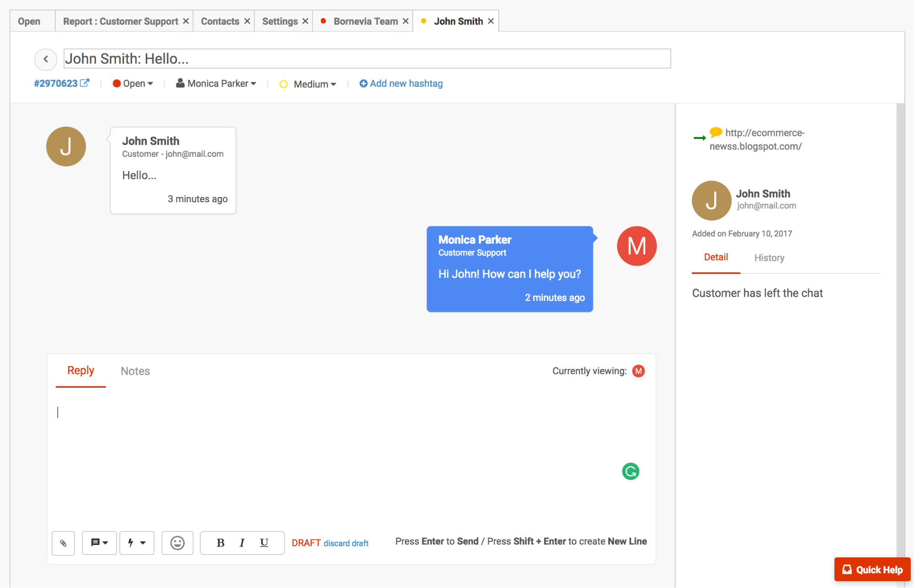The width and height of the screenshot is (914, 588).
Task: Close the Settings tab
Action: coord(305,21)
